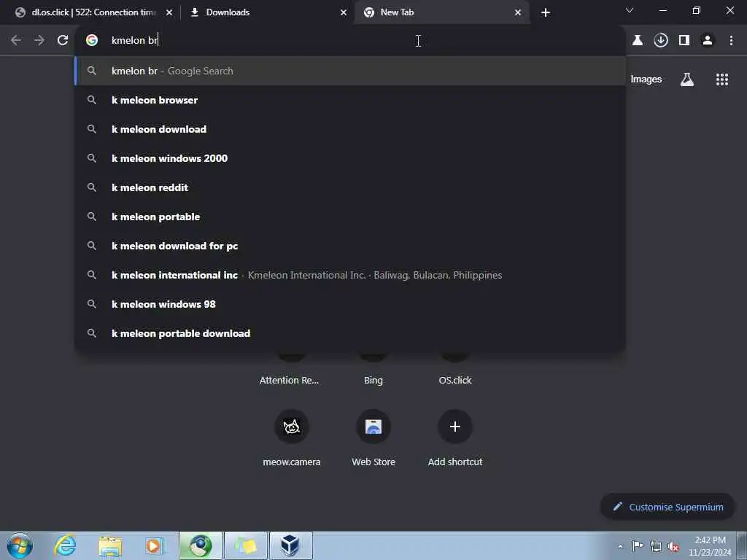Click the browser back arrow
The height and width of the screenshot is (560, 747).
pyautogui.click(x=16, y=41)
